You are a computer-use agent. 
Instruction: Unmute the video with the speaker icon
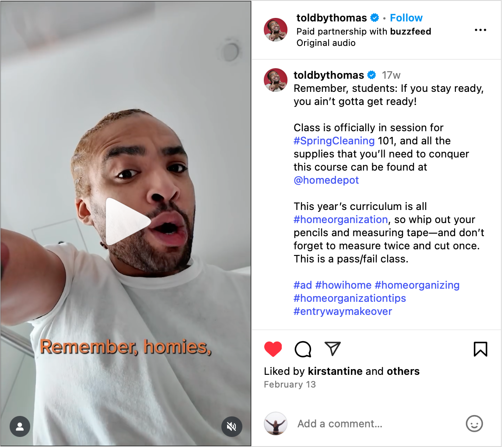tap(231, 426)
